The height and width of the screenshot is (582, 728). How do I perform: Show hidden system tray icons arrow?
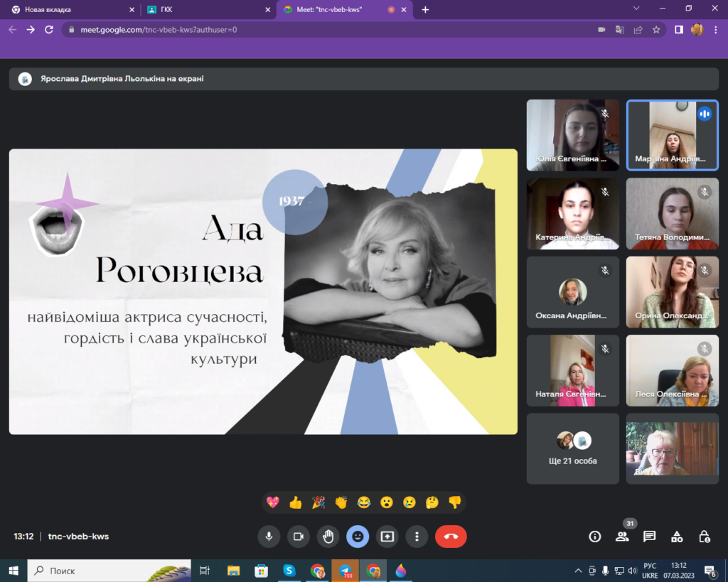(578, 571)
